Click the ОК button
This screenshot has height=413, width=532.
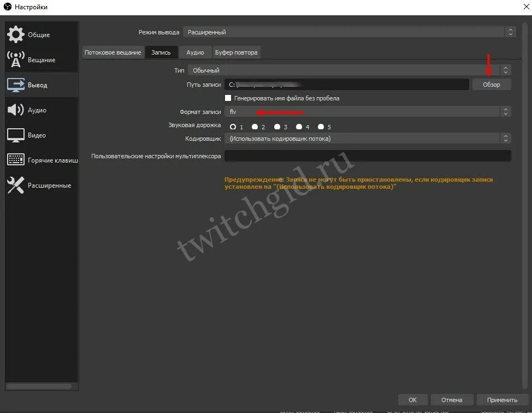(412, 400)
